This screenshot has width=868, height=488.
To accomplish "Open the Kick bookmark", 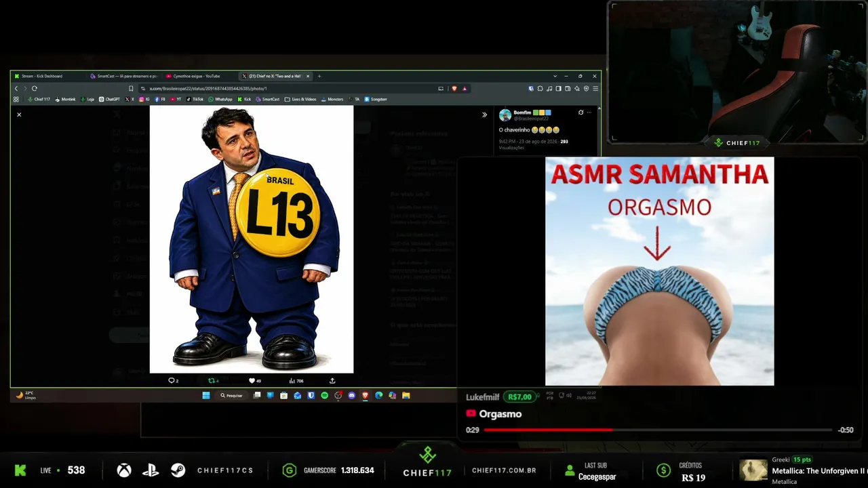I will click(x=244, y=99).
